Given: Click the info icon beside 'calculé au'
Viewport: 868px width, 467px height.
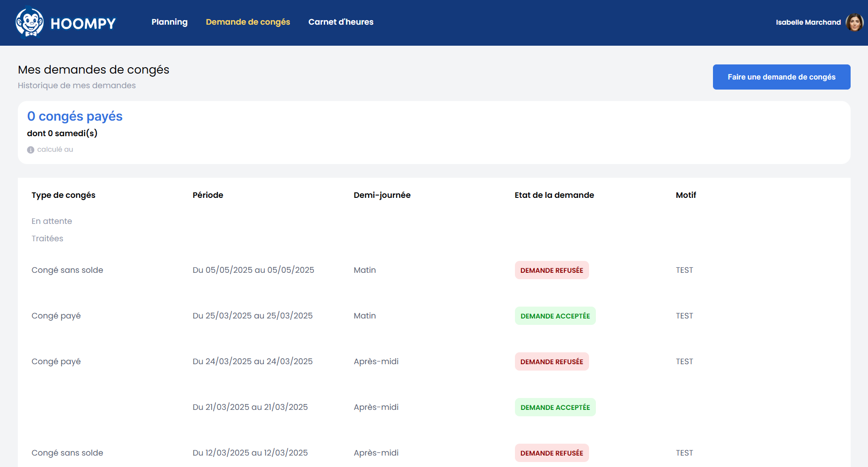Looking at the screenshot, I should [x=31, y=150].
